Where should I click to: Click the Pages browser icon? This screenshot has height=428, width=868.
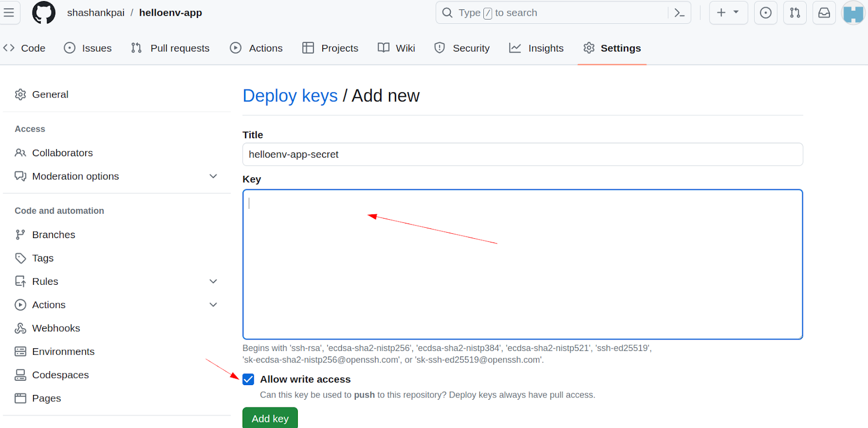[21, 398]
